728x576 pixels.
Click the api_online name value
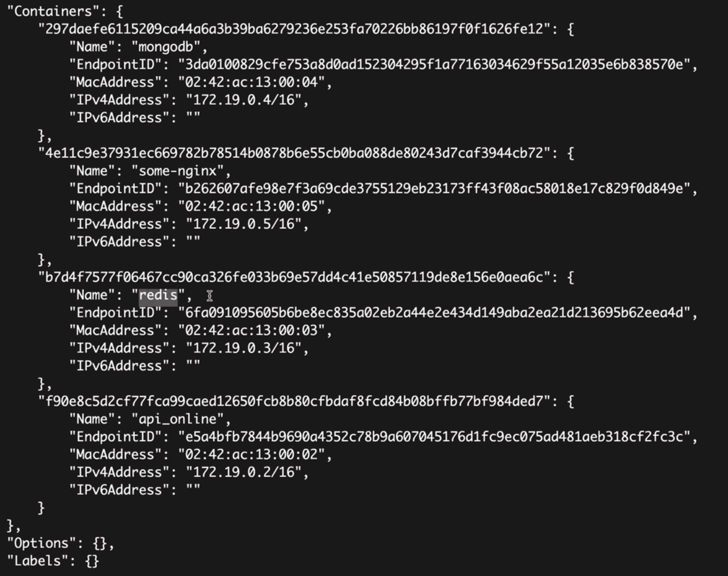tap(178, 420)
